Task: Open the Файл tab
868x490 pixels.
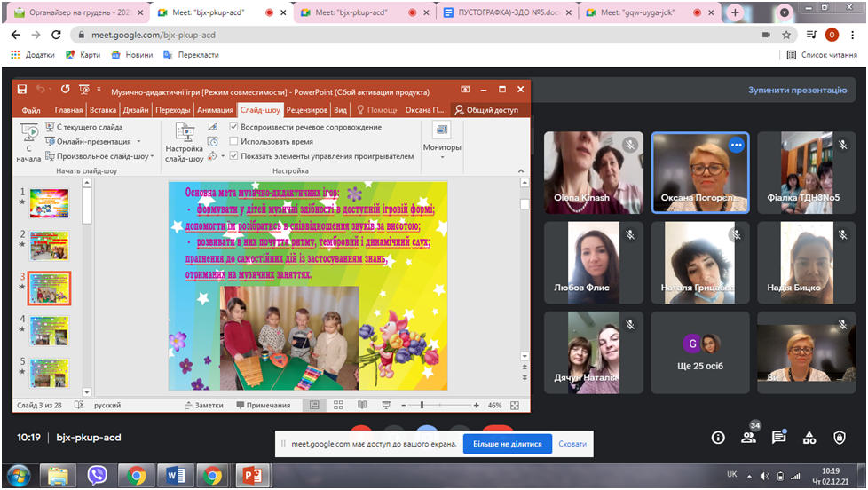Action: coord(31,109)
